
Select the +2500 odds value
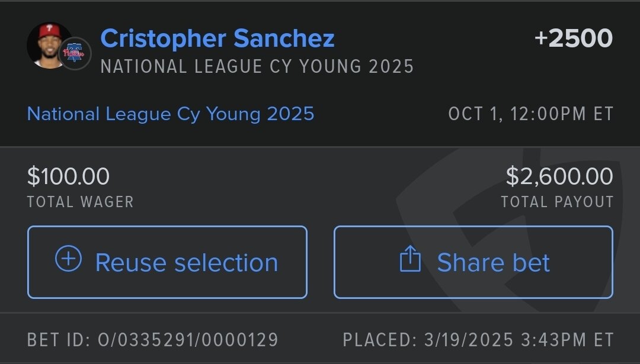pos(574,38)
